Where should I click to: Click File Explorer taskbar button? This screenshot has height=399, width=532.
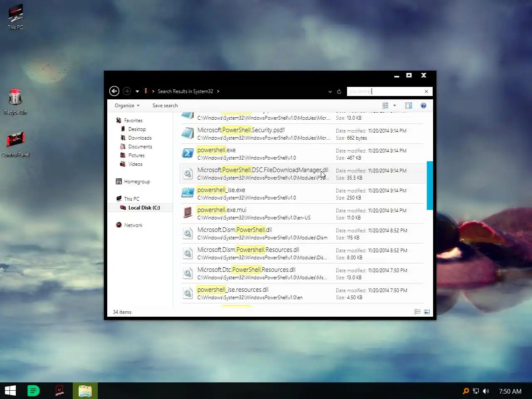[x=85, y=391]
